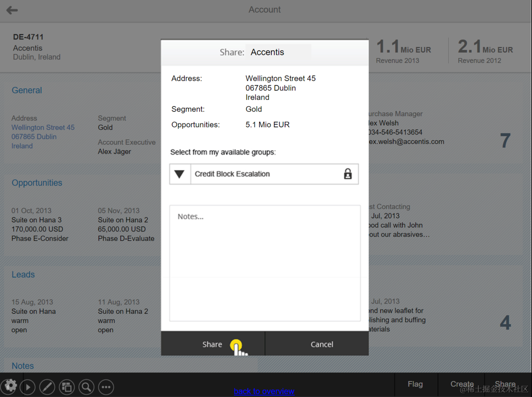532x397 pixels.
Task: Select opportunity Suite on Hana 3
Action: click(x=36, y=220)
